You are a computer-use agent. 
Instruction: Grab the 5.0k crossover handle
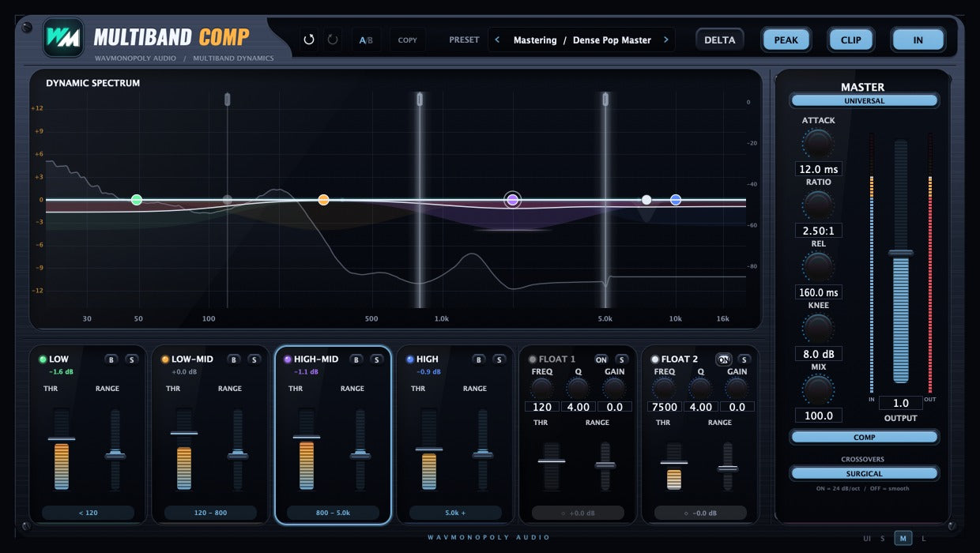[x=605, y=99]
